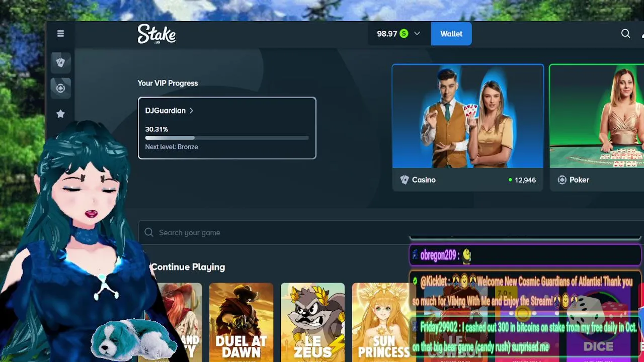Click the 30.31% progress value

(x=156, y=129)
